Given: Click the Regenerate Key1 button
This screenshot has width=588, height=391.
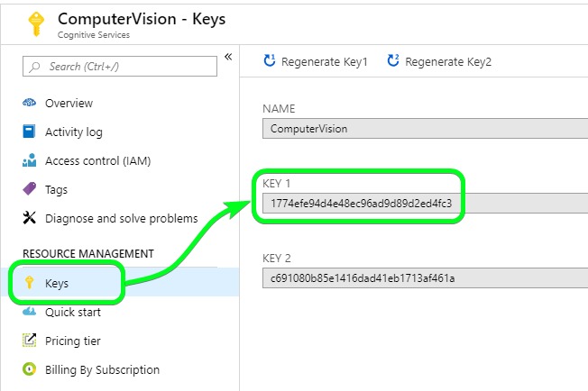Looking at the screenshot, I should click(x=316, y=61).
